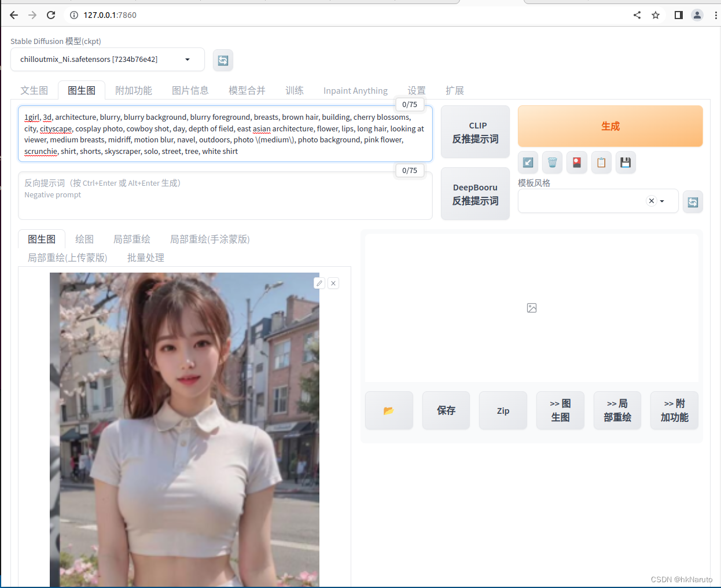Run CLIP 反推提示词 interrogation

tap(475, 131)
